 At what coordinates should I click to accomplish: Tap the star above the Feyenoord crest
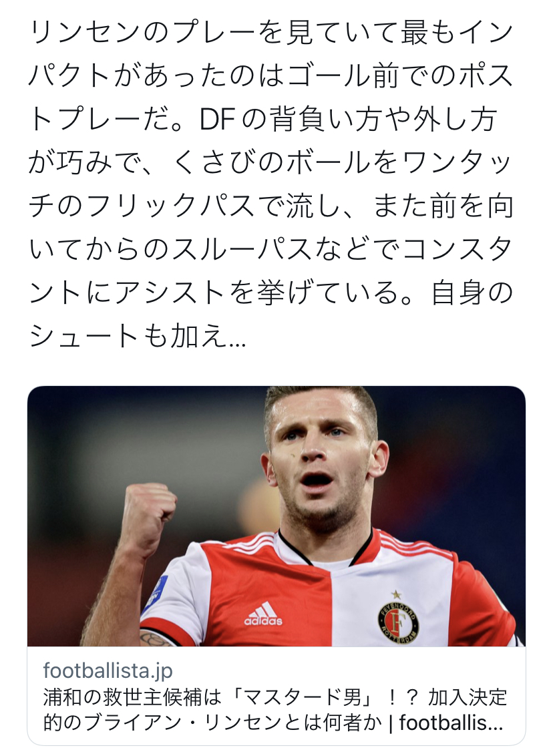(396, 594)
